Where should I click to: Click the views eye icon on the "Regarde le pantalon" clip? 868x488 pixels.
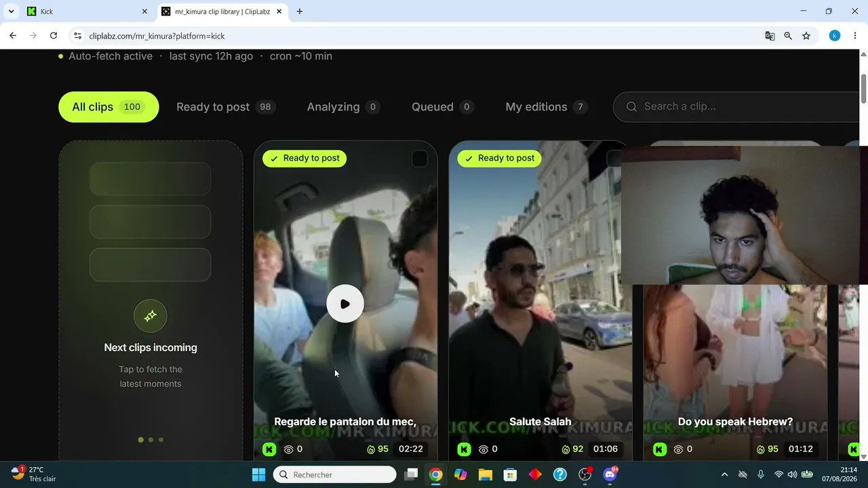[x=288, y=449]
